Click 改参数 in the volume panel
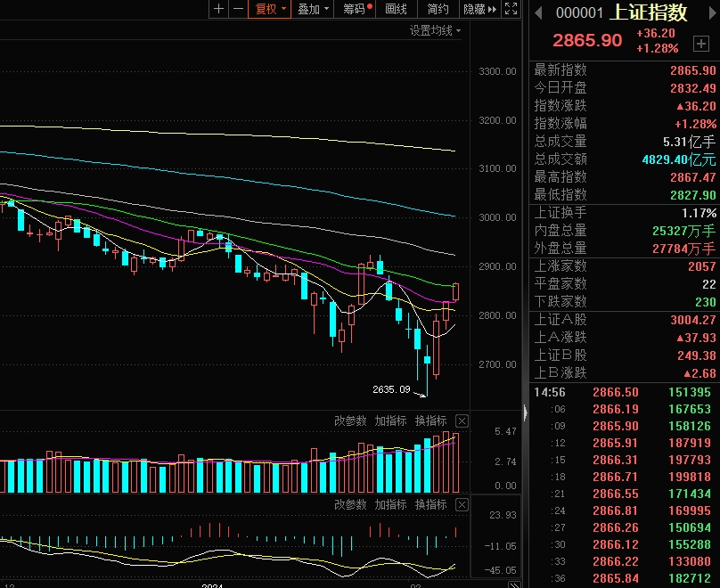The height and width of the screenshot is (588, 720). (x=350, y=421)
